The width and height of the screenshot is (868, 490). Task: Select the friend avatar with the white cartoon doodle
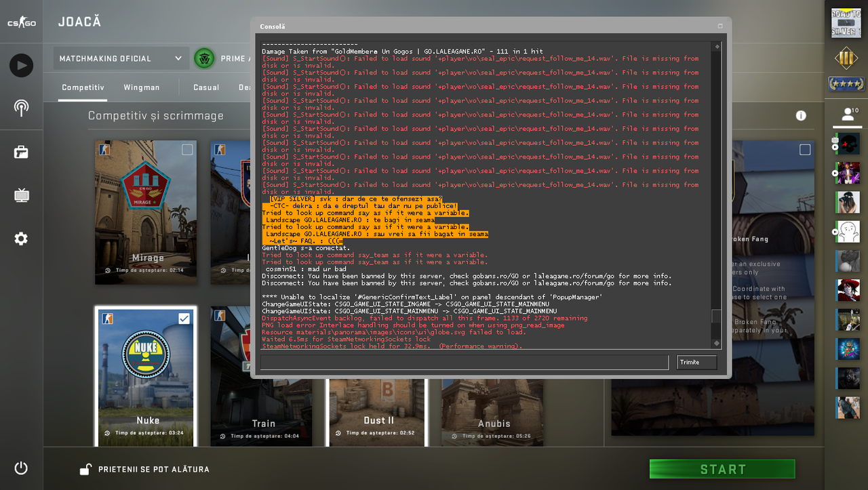(848, 232)
